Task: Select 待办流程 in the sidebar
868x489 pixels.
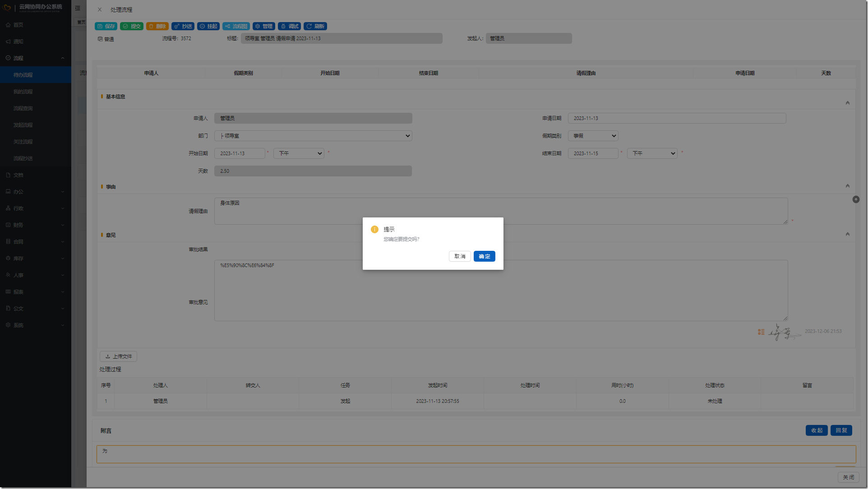Action: [36, 75]
